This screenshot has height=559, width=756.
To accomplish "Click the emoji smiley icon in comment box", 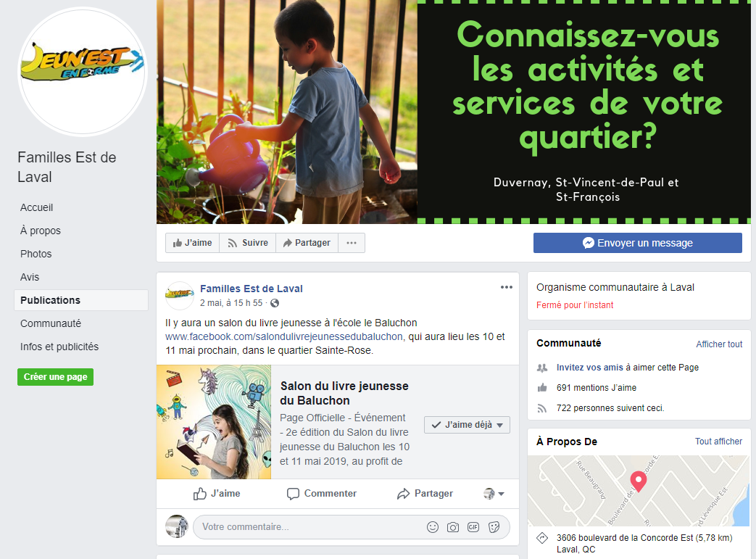I will (x=433, y=527).
